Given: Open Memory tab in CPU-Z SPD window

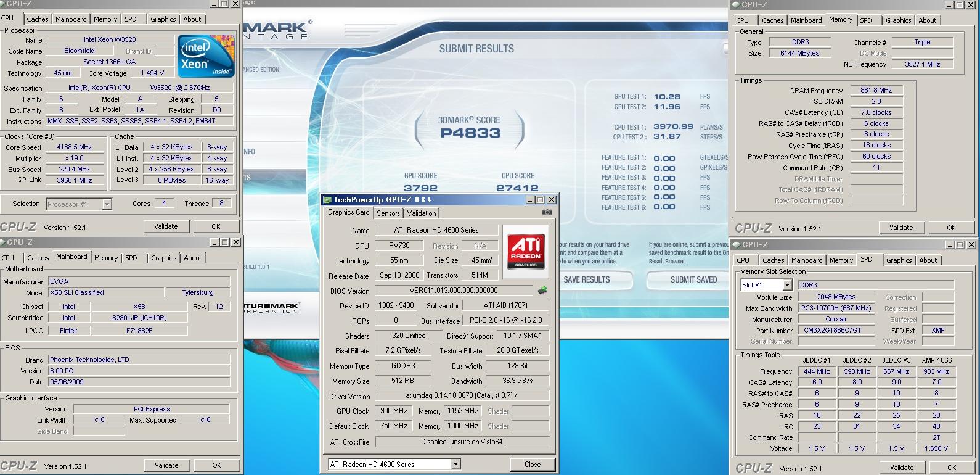Looking at the screenshot, I should 841,260.
